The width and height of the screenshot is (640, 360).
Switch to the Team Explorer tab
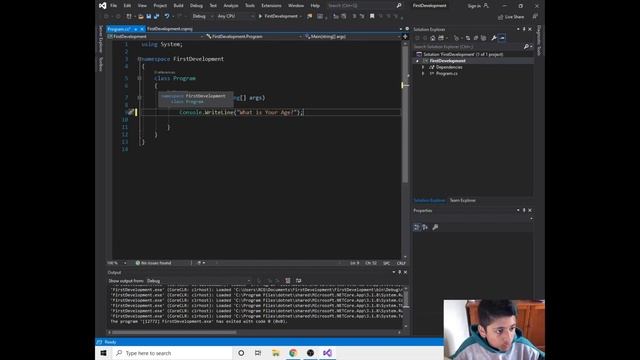pos(462,200)
